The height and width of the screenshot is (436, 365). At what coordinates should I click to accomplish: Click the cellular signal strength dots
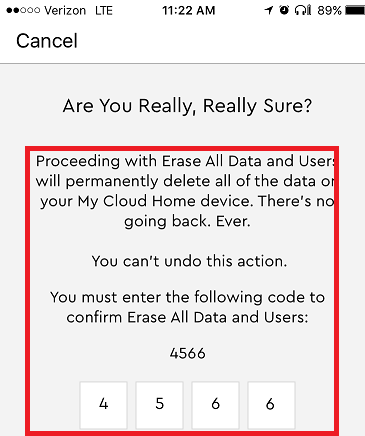pyautogui.click(x=23, y=11)
